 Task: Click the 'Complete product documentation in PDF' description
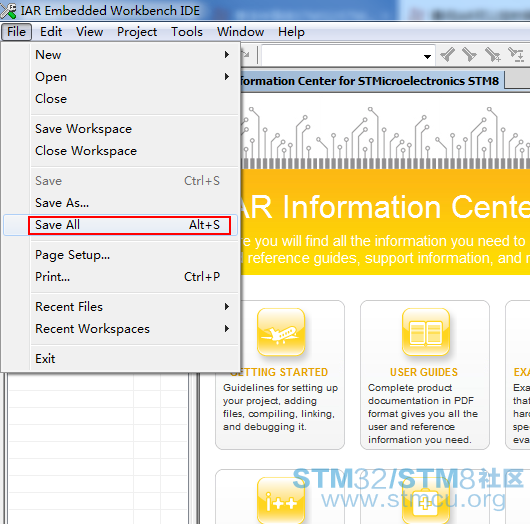click(423, 413)
